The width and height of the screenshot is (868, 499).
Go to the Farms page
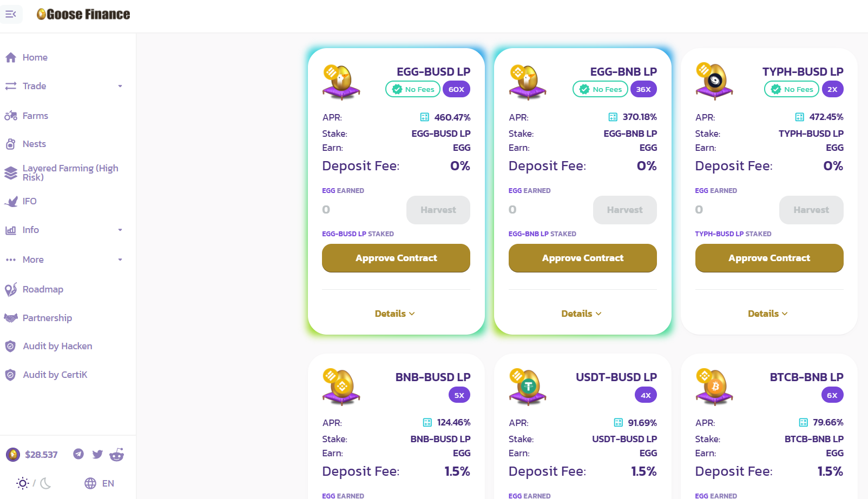point(35,116)
